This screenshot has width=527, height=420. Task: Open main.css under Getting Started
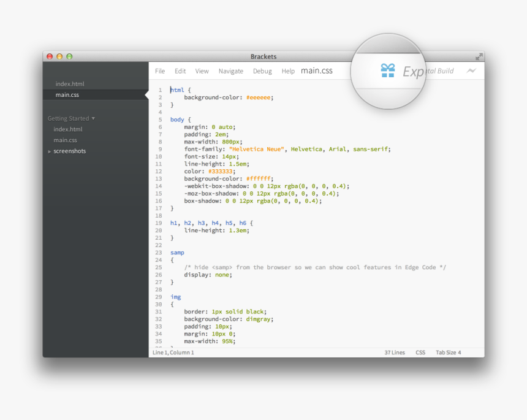(x=65, y=140)
